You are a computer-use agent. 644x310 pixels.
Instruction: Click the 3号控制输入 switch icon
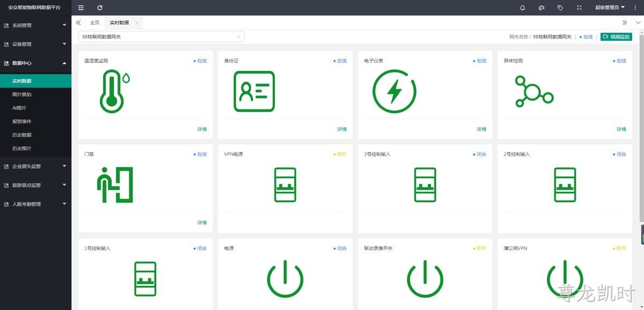[x=425, y=185]
